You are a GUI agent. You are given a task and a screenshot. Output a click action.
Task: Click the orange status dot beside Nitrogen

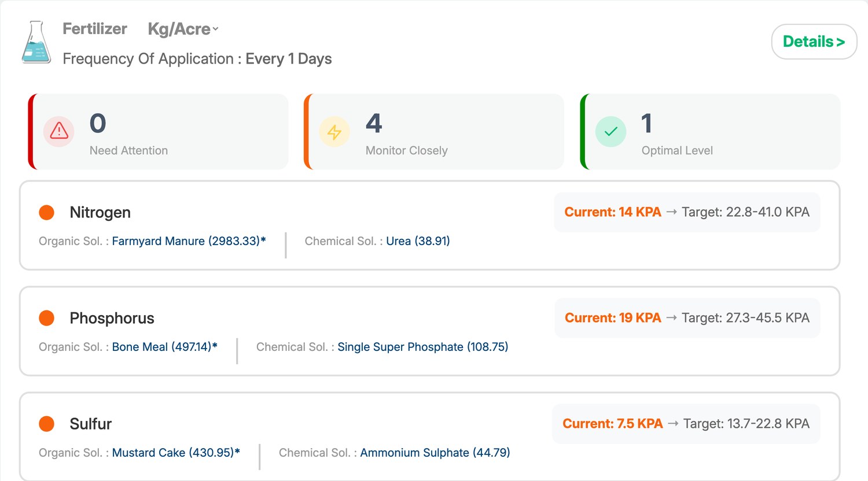tap(46, 212)
